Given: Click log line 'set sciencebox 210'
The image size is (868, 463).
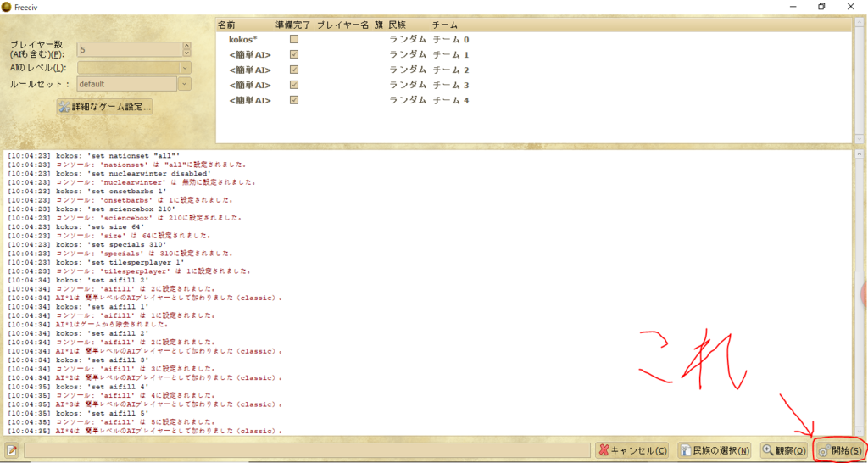Looking at the screenshot, I should [92, 209].
